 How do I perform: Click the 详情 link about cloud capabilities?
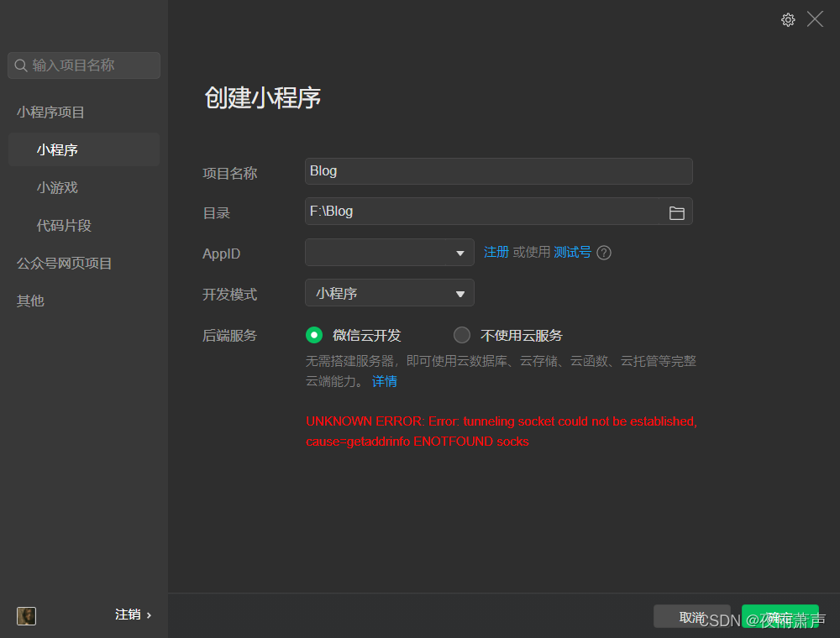(384, 381)
